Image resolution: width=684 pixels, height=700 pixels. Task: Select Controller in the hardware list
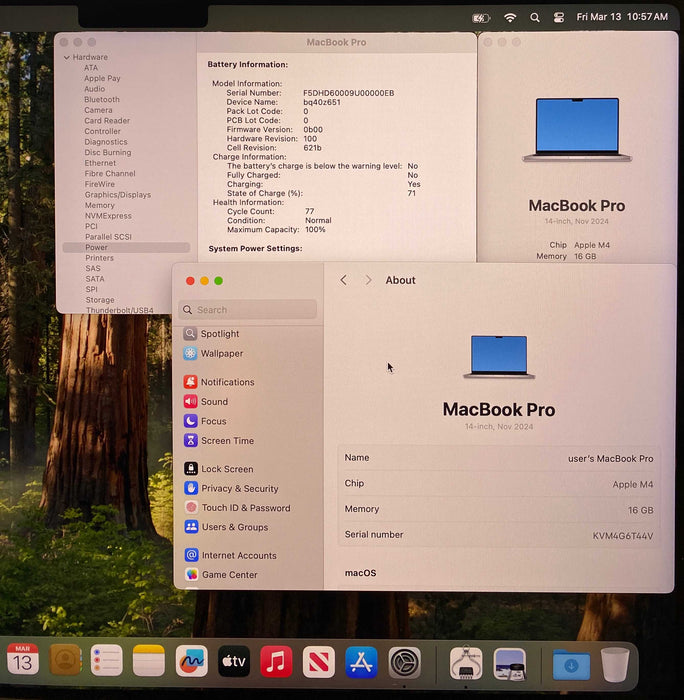(103, 131)
